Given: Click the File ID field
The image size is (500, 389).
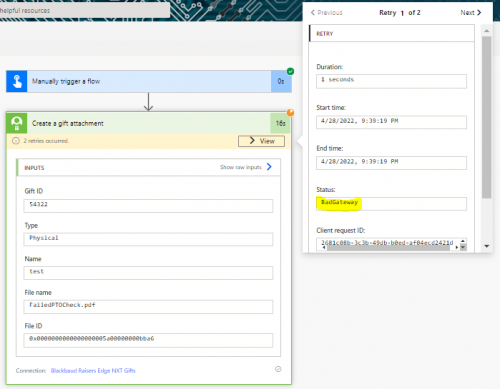Looking at the screenshot, I should click(x=148, y=340).
